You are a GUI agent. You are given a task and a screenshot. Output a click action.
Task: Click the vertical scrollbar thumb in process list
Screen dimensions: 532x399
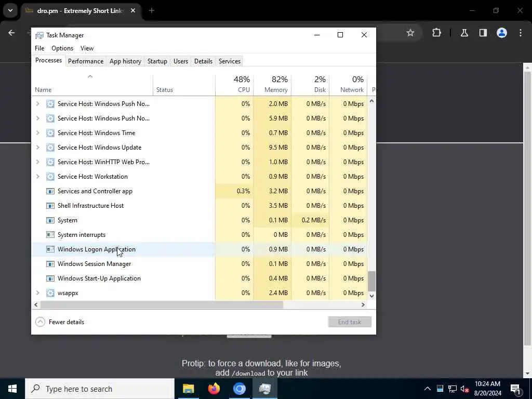[x=371, y=281]
